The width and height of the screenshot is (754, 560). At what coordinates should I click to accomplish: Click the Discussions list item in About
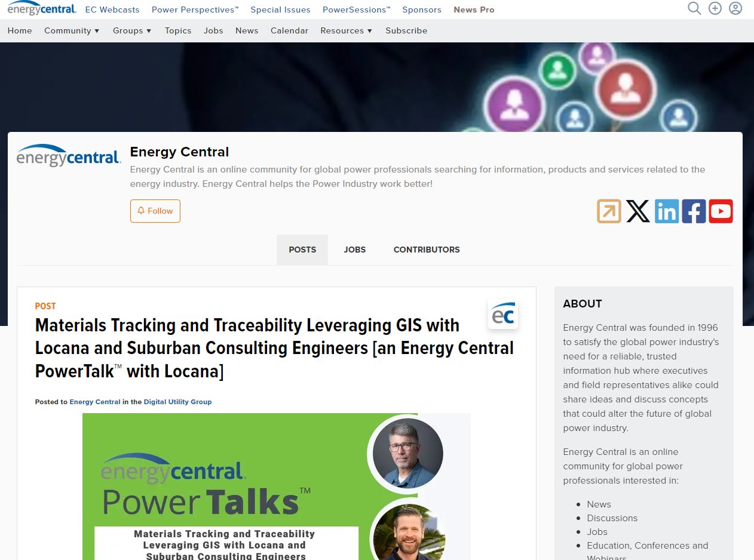click(x=612, y=518)
